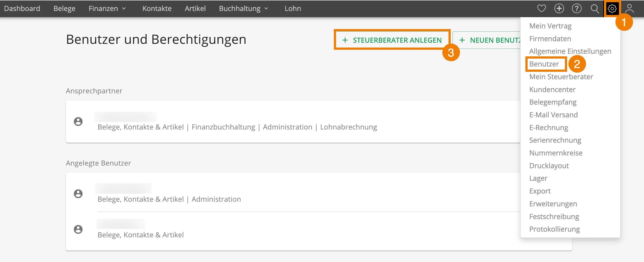The width and height of the screenshot is (644, 262).
Task: Click the first Angelegte Benutzer avatar icon
Action: point(78,194)
